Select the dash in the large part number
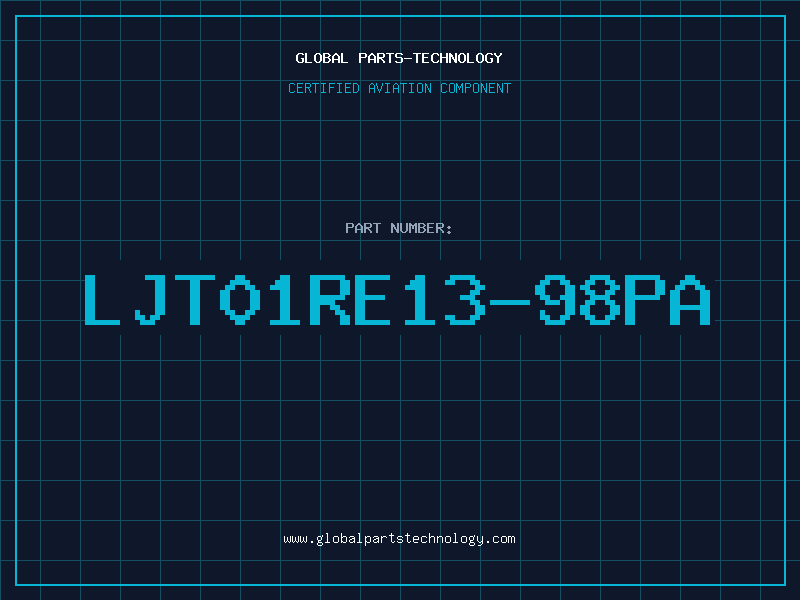 click(510, 302)
